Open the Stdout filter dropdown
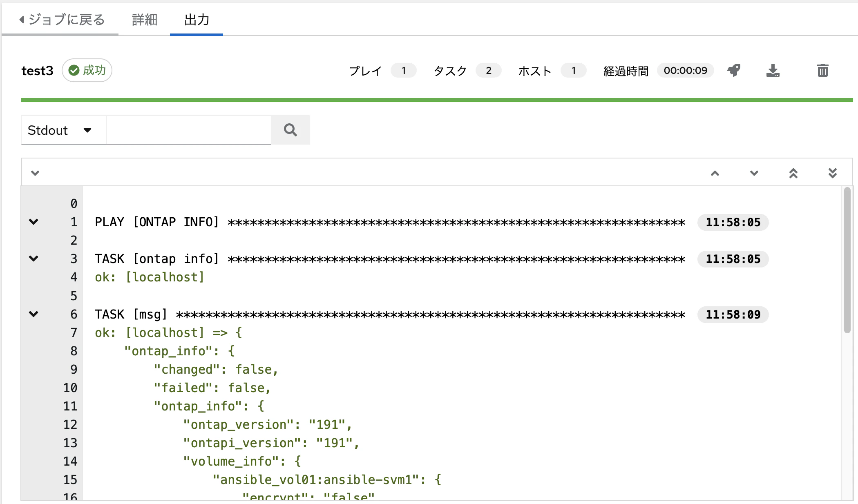Image resolution: width=858 pixels, height=504 pixels. click(x=63, y=130)
